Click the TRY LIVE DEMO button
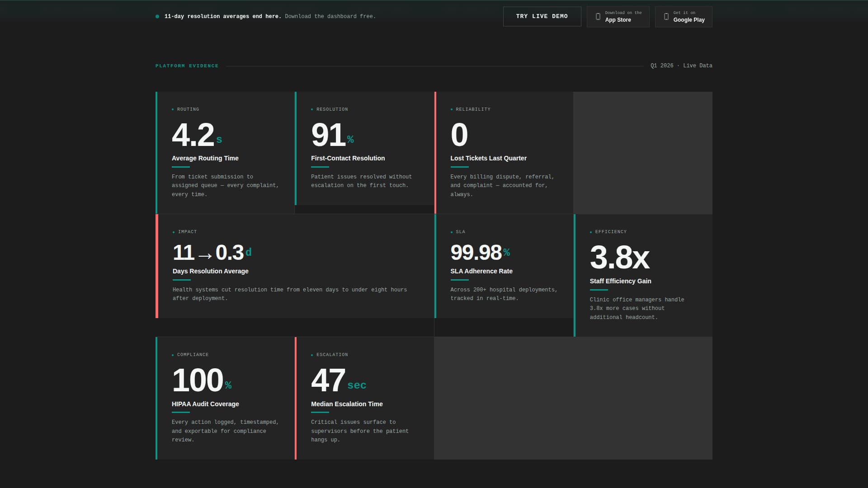868x488 pixels. click(x=542, y=16)
